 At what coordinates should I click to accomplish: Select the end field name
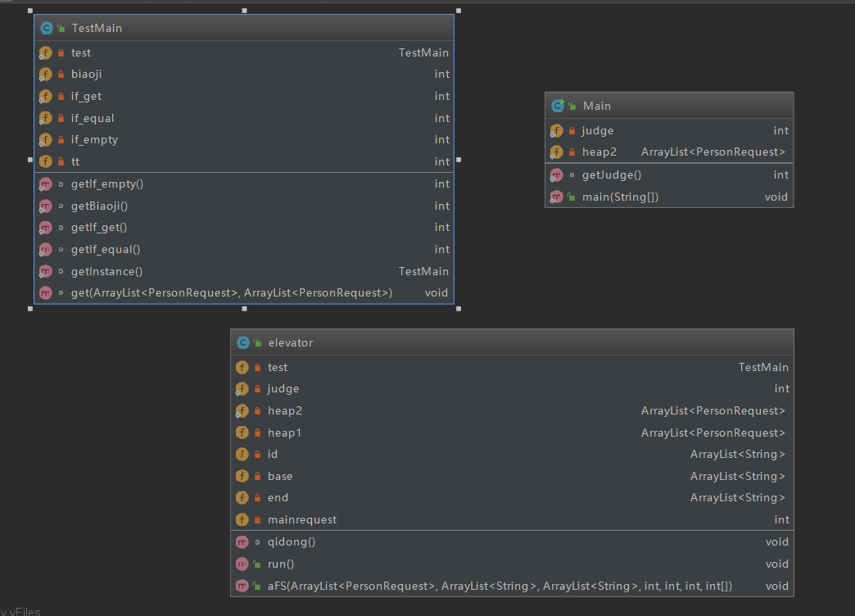278,497
